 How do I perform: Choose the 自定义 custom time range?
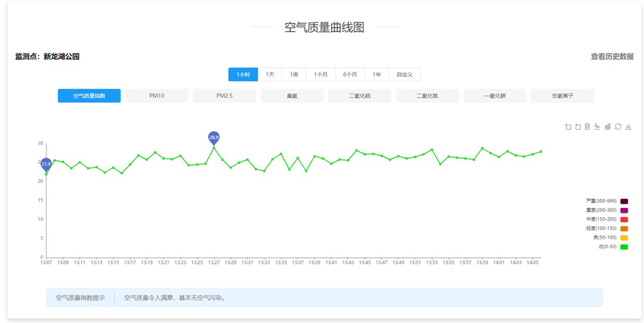(x=405, y=75)
